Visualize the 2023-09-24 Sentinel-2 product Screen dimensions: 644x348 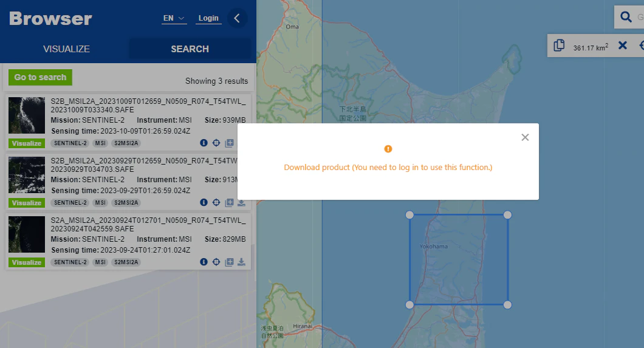[27, 262]
